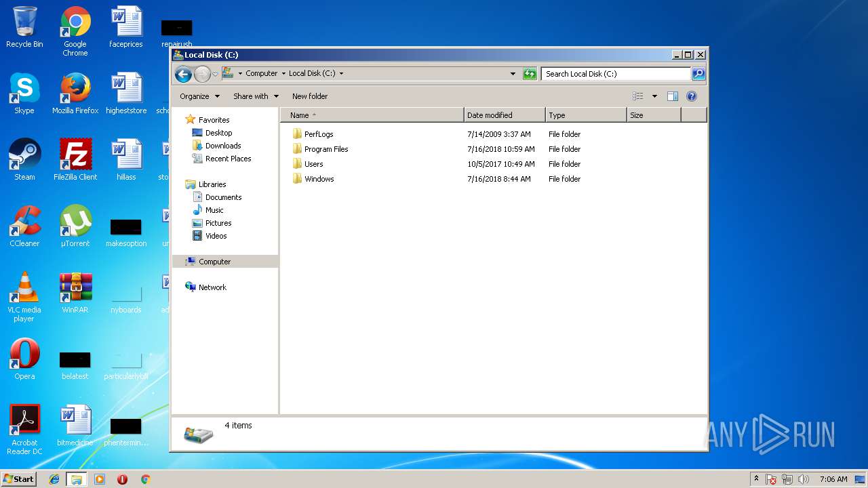Click the Windows Explorer taskbar button
This screenshot has height=488, width=868.
pos(77,479)
